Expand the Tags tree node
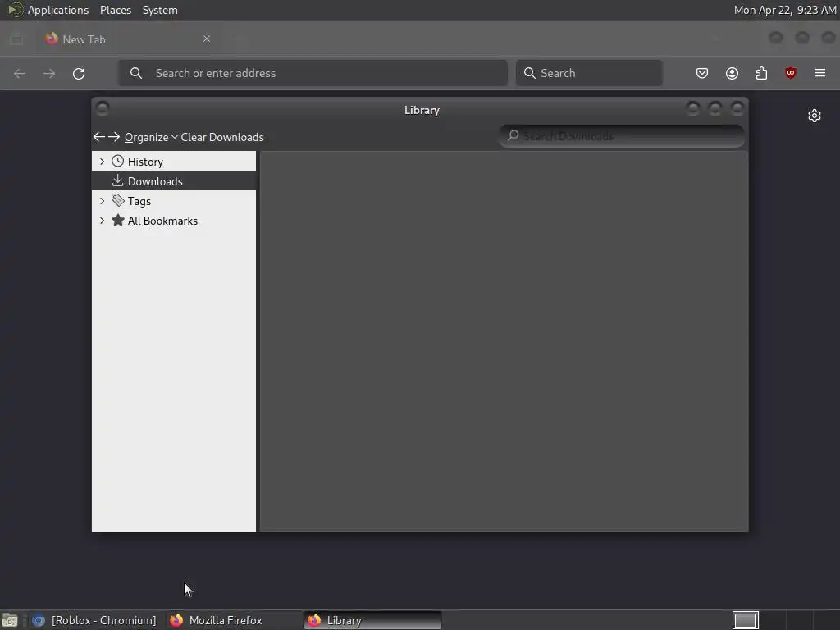This screenshot has height=630, width=840. 102,201
